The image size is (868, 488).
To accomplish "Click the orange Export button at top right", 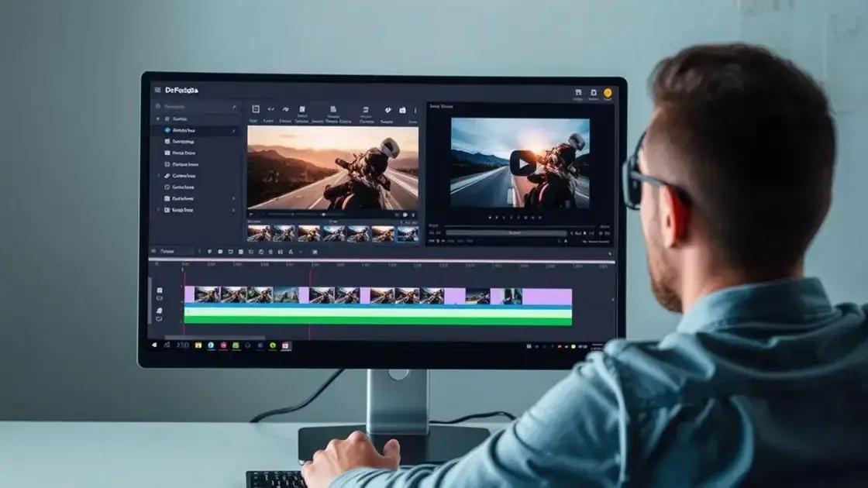I will tap(607, 93).
